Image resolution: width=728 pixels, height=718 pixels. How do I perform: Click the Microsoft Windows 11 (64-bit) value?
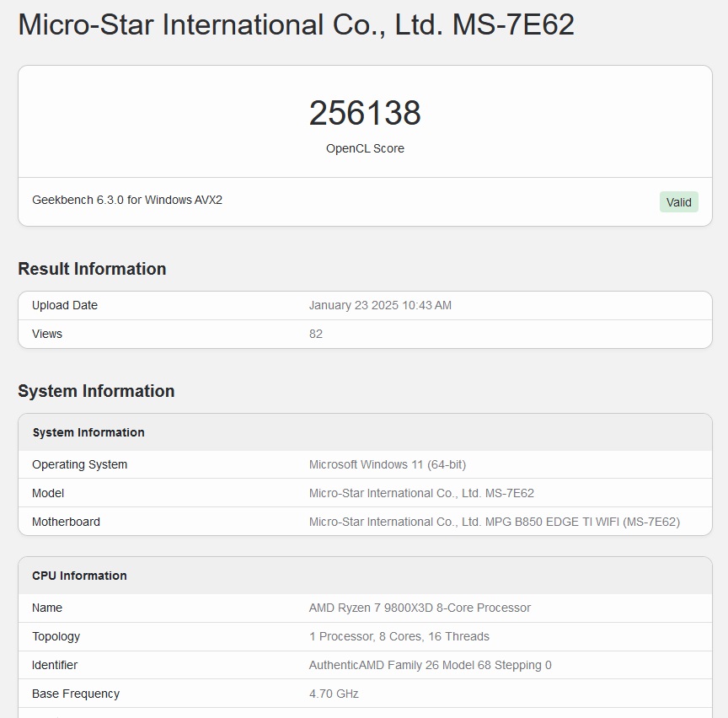(388, 464)
